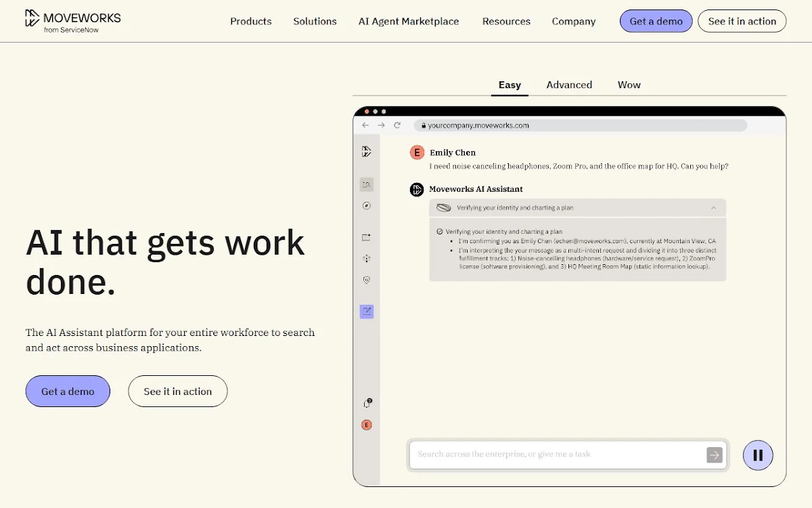Screen dimensions: 812x508
Task: Click the checkmark next to Verifying your identity
Action: 440,232
